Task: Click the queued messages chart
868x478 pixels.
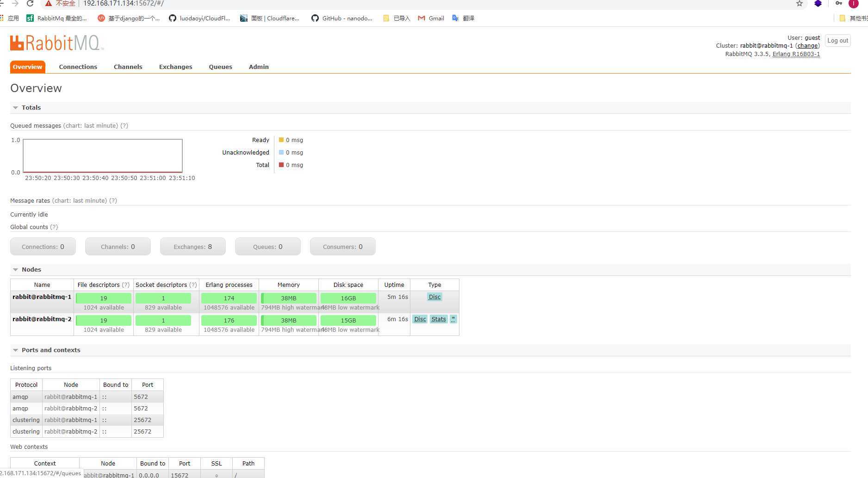Action: coord(103,155)
